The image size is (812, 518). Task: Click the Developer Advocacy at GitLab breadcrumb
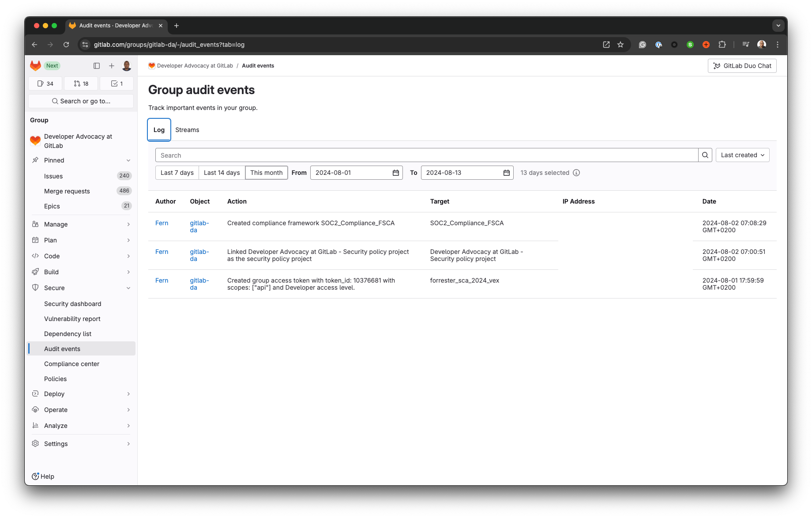click(195, 65)
